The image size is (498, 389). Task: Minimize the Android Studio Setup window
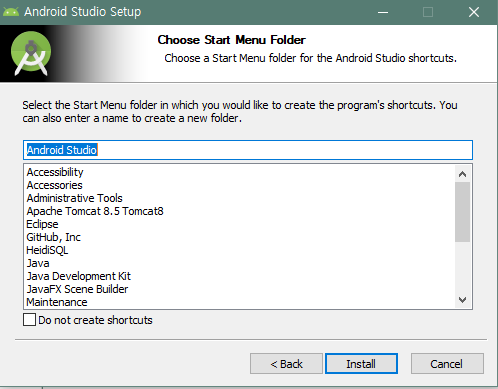click(383, 12)
